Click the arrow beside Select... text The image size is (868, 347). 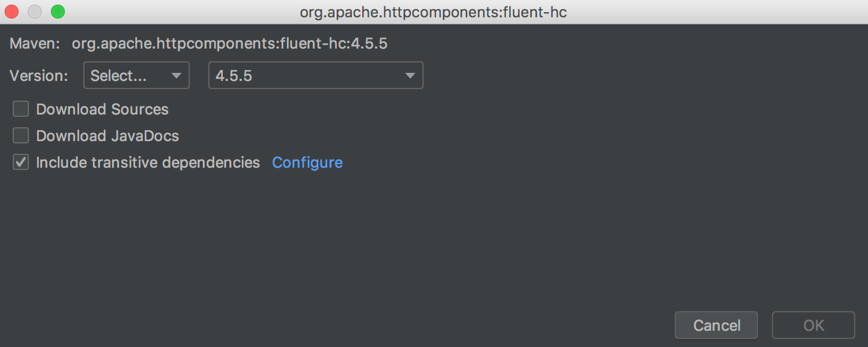tap(176, 76)
